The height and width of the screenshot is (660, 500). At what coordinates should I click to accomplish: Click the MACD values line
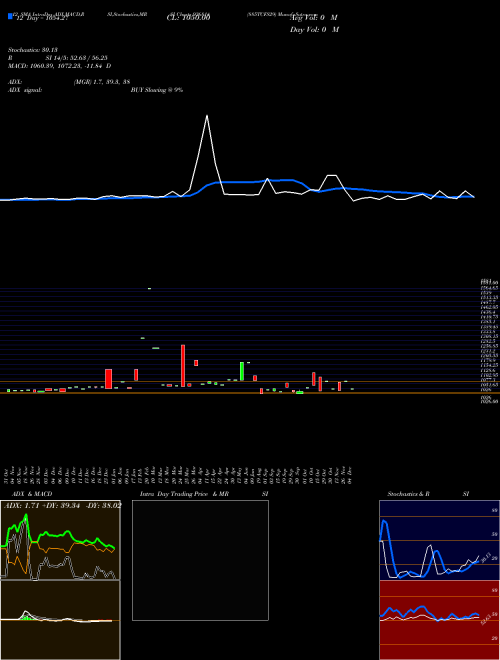(x=59, y=66)
